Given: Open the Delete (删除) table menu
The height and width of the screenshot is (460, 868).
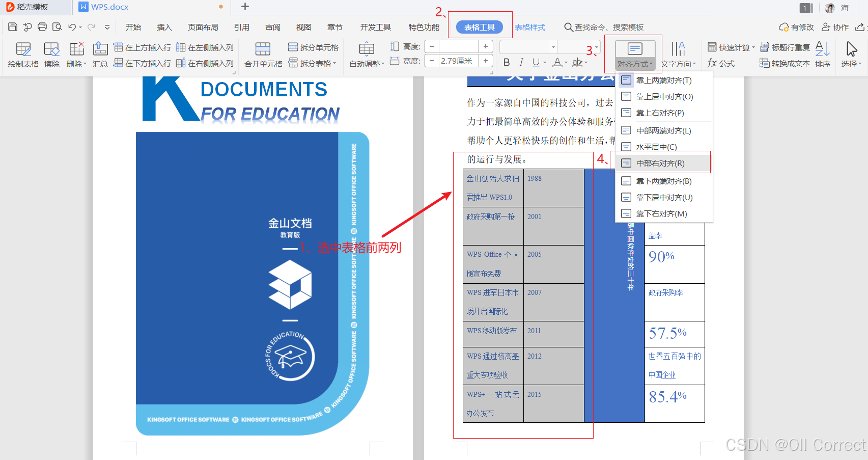Looking at the screenshot, I should [77, 55].
